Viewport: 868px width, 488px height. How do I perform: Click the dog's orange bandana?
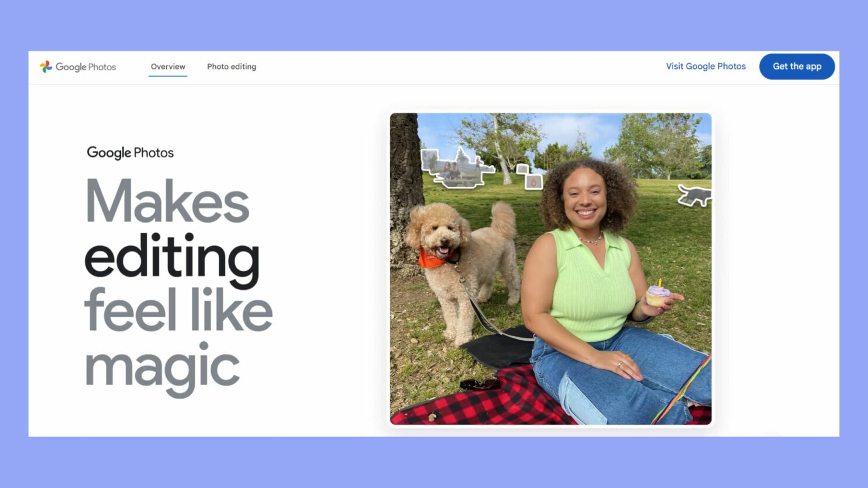tap(433, 258)
